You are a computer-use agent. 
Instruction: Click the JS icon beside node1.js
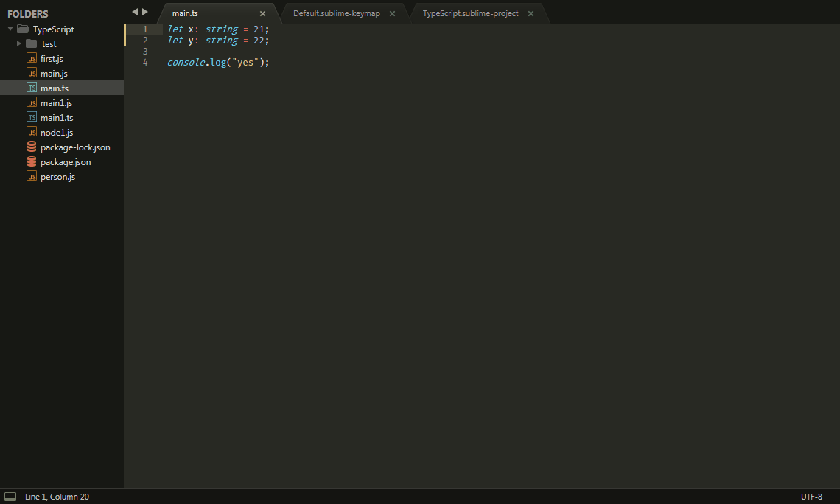pos(32,132)
